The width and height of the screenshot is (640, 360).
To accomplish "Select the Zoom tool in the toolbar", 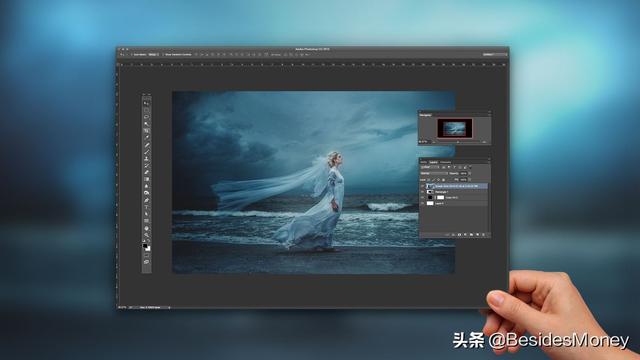I will 147,235.
